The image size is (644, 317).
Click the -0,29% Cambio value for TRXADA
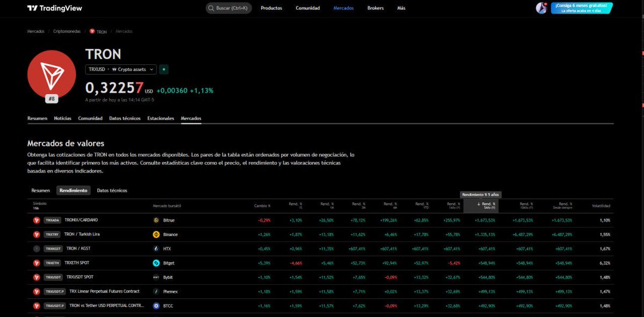264,220
